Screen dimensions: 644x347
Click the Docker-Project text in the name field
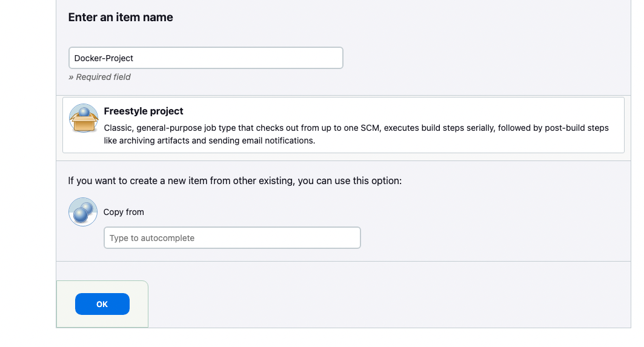pyautogui.click(x=104, y=58)
